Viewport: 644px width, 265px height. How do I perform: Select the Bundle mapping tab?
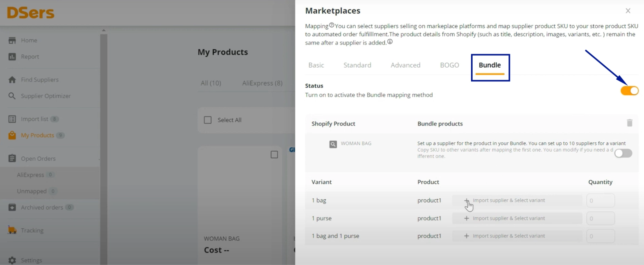(490, 65)
